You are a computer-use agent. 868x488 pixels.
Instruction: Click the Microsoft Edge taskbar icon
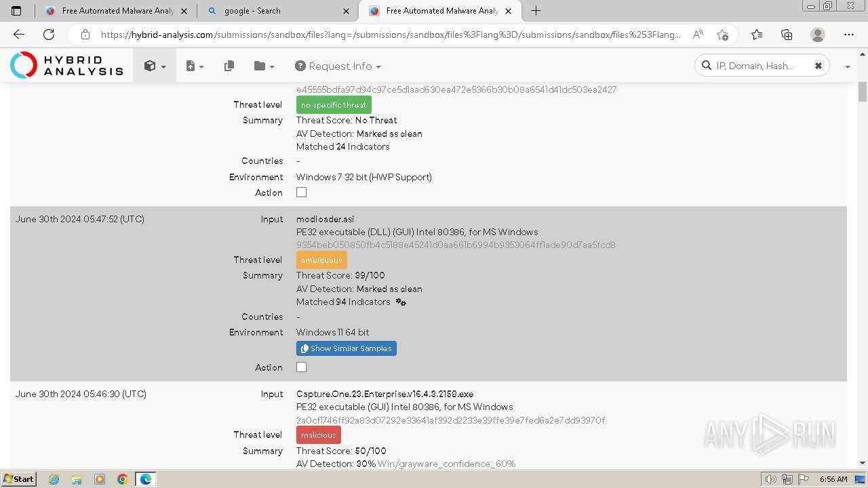[x=146, y=479]
